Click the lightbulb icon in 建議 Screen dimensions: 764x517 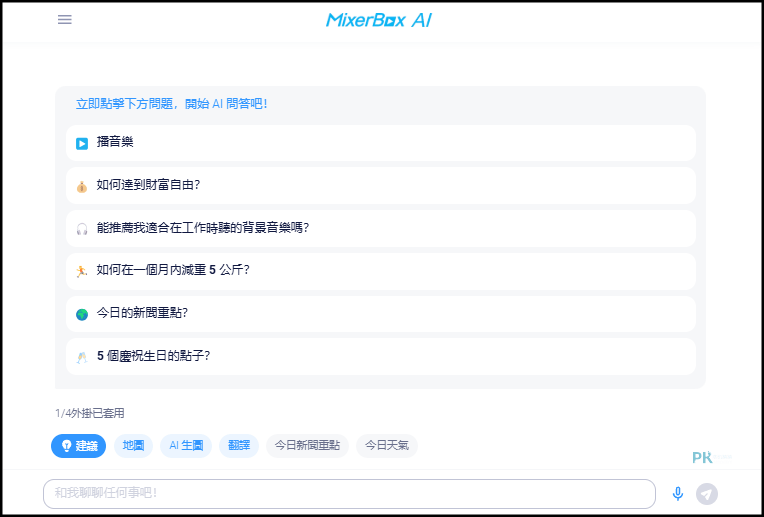coord(67,446)
